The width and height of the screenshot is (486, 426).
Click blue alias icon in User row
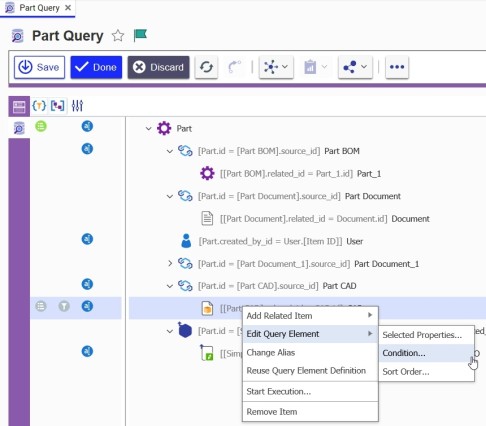87,239
